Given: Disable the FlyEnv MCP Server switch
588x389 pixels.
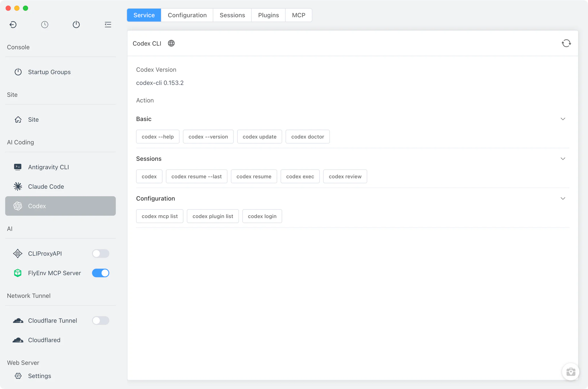Looking at the screenshot, I should tap(100, 273).
